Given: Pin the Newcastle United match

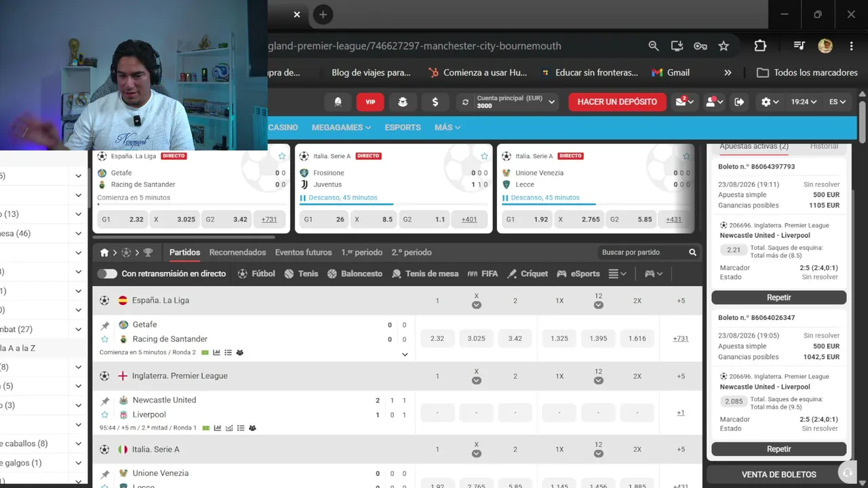Looking at the screenshot, I should [105, 401].
